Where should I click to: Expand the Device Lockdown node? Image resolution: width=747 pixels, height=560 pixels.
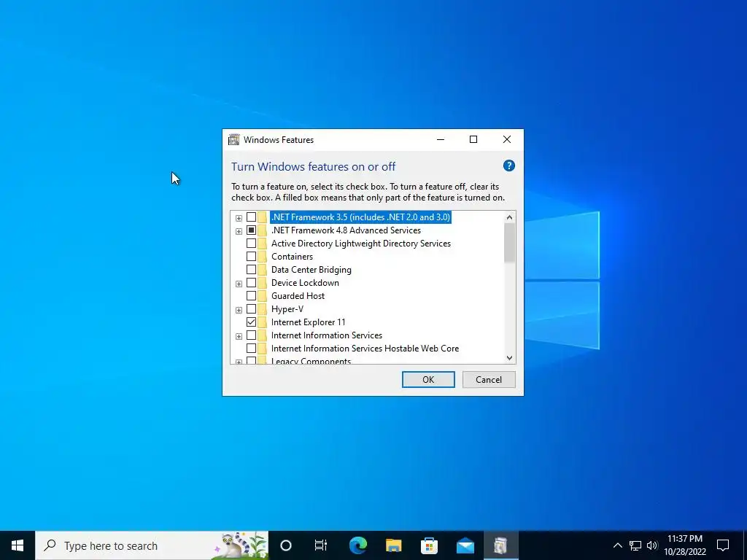(239, 284)
